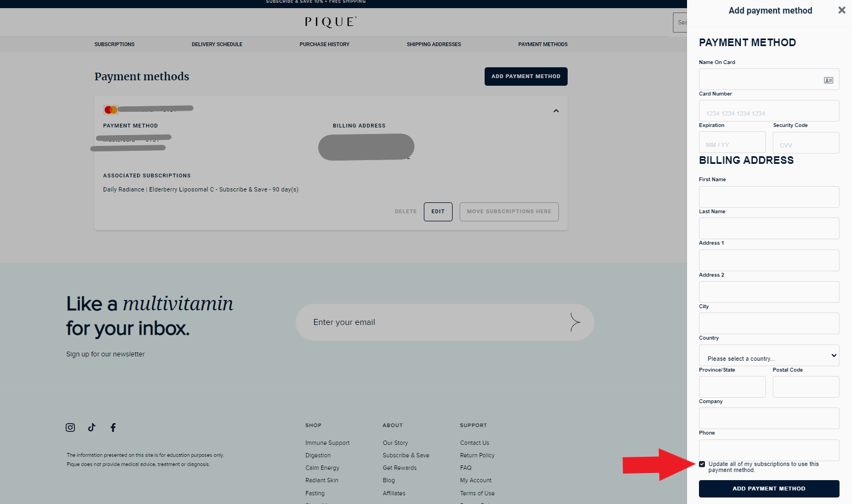Focus the Card Number field
The height and width of the screenshot is (504, 852).
click(769, 111)
